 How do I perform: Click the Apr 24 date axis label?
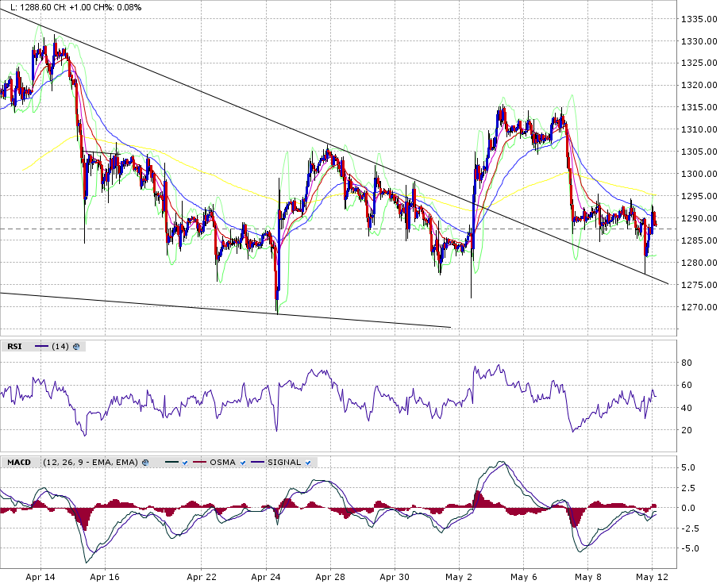click(265, 577)
